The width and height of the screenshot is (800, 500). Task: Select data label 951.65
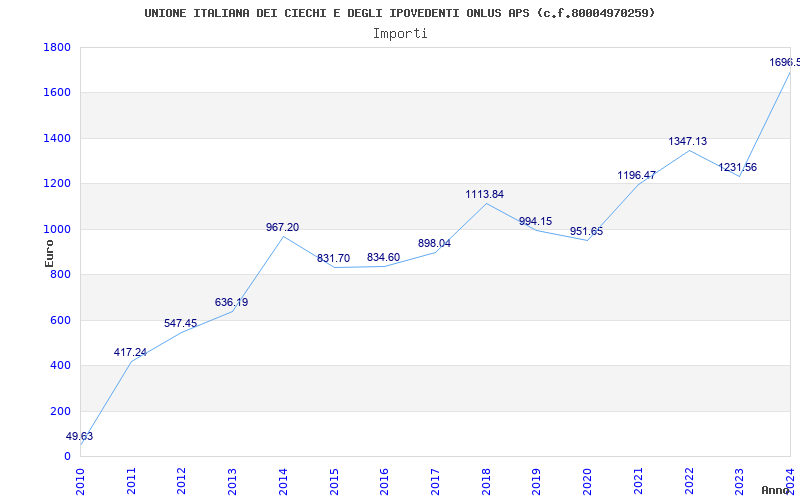586,231
